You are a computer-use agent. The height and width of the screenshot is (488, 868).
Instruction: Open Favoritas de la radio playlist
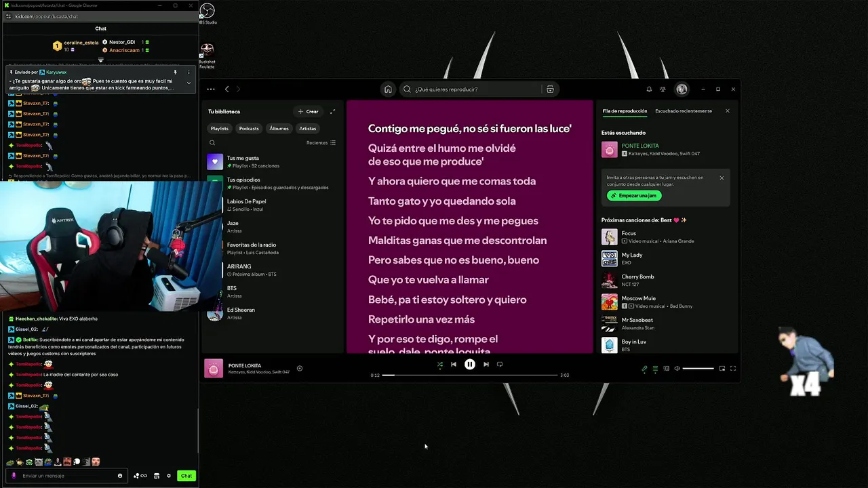pos(273,248)
